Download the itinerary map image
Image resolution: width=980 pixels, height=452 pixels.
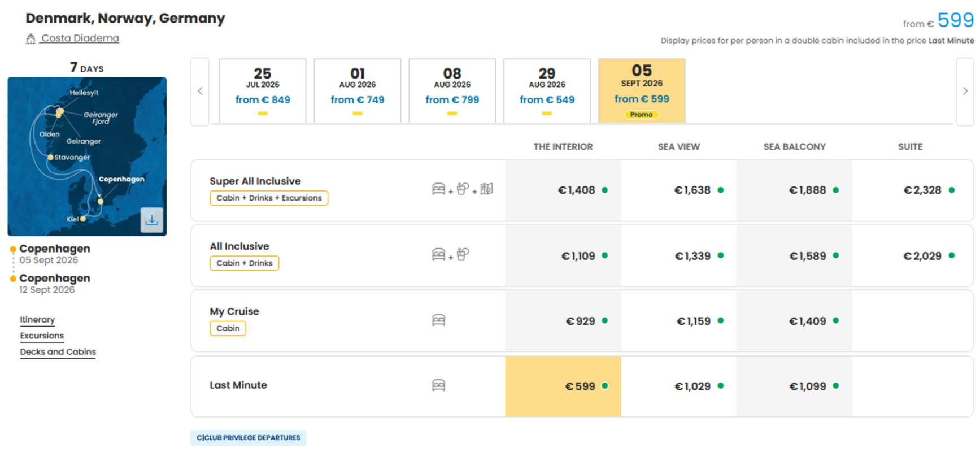tap(151, 220)
